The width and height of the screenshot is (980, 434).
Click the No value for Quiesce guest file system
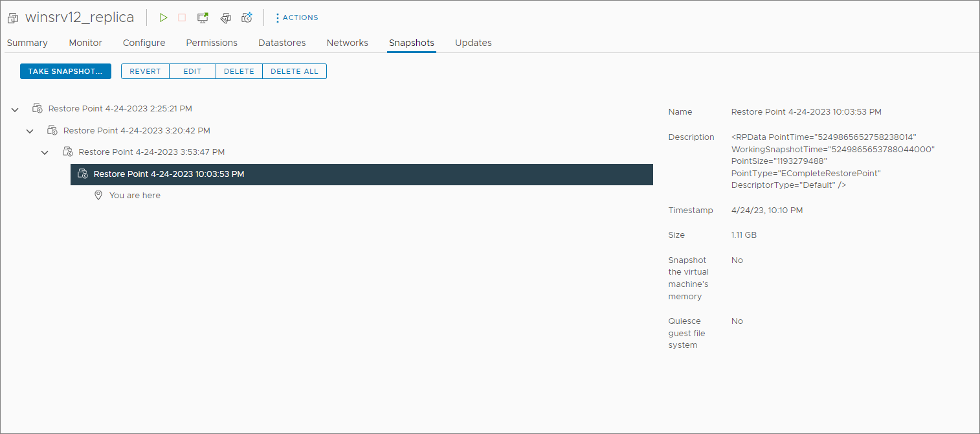(737, 321)
